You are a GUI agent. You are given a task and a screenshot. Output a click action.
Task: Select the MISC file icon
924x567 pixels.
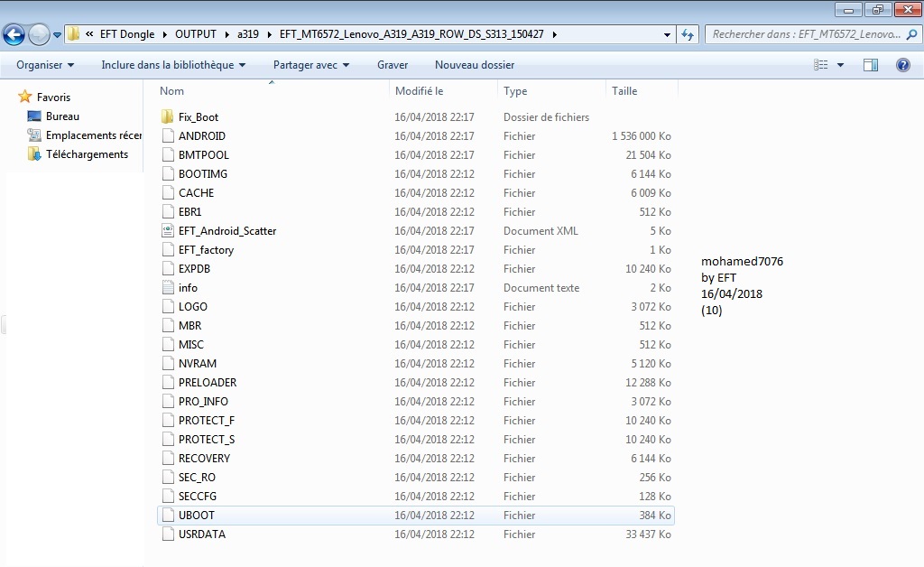point(168,344)
